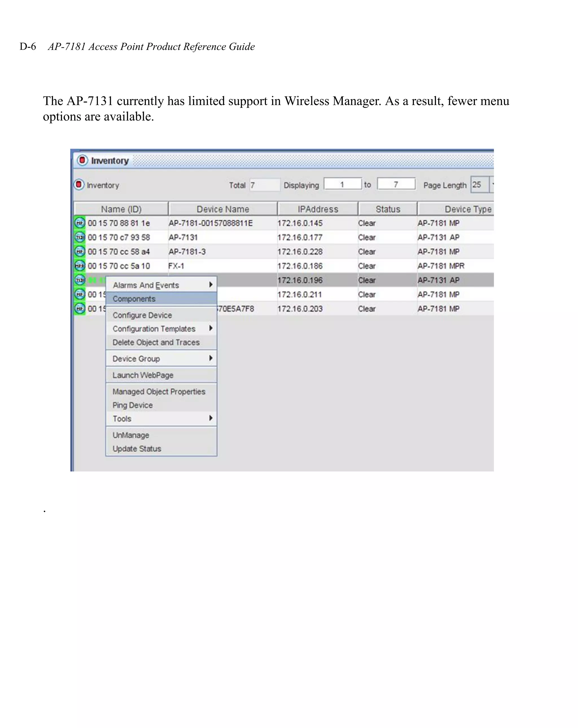
Task: Open Configuration Templates submenu
Action: (x=161, y=329)
